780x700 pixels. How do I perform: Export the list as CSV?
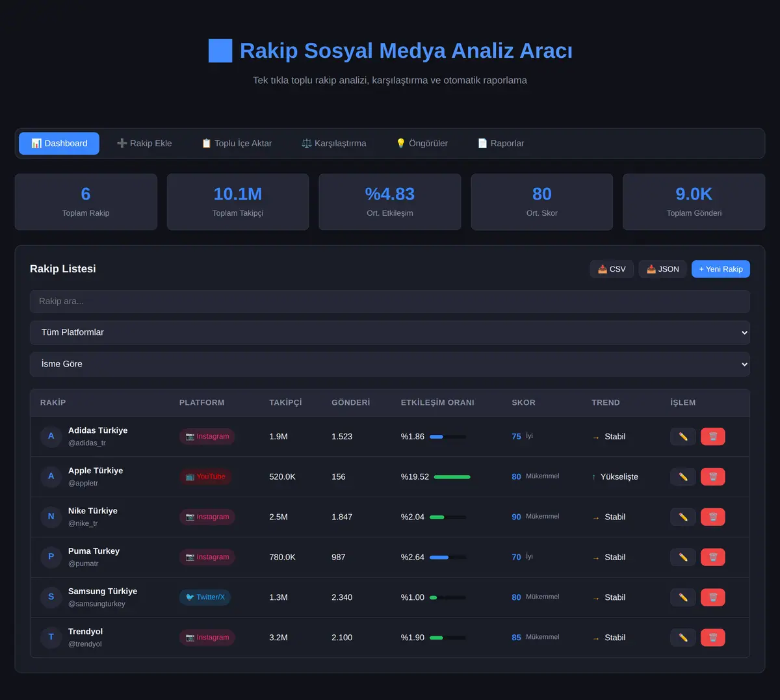(612, 269)
